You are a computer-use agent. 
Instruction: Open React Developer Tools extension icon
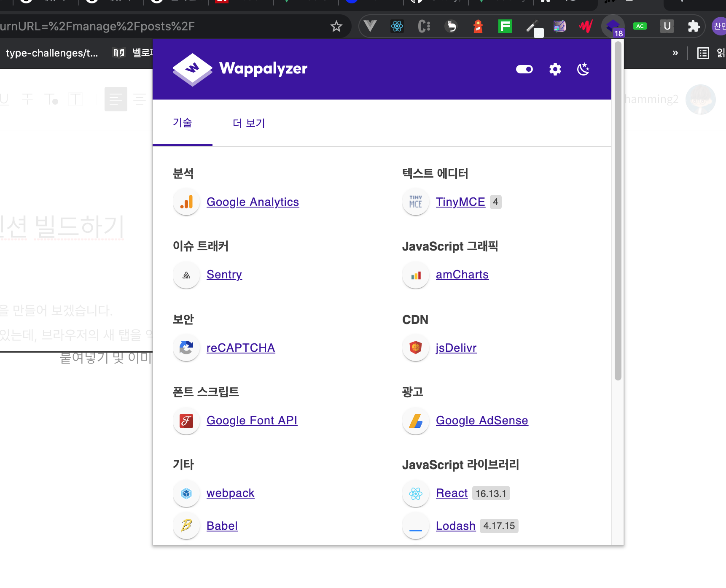397,26
